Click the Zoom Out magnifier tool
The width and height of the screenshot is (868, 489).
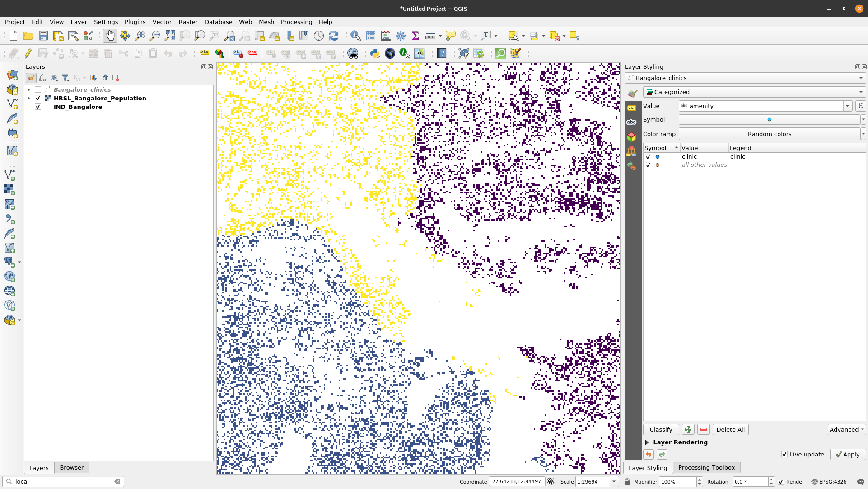155,36
